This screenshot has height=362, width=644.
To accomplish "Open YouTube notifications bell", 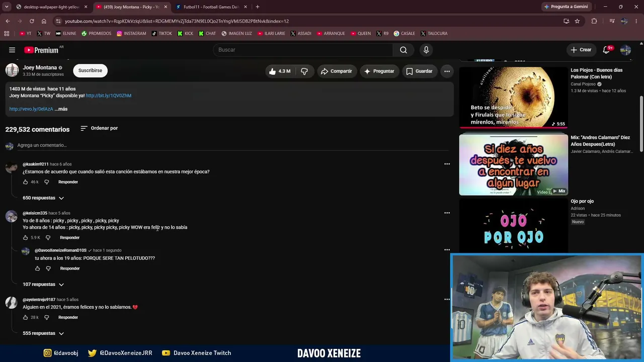I will [606, 50].
